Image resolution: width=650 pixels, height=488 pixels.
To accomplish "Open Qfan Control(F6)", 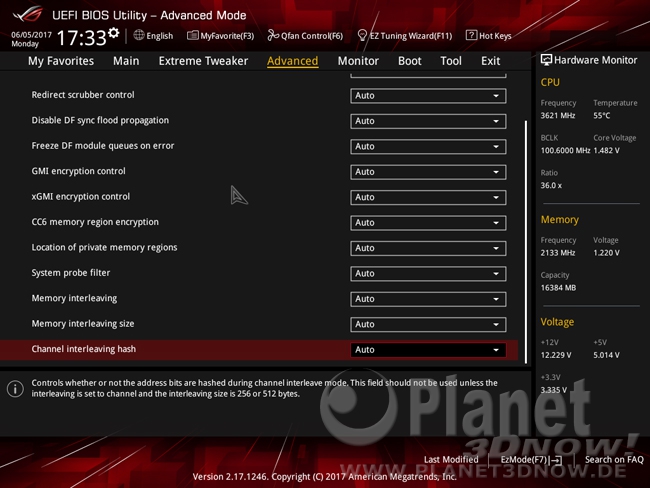I will click(x=305, y=36).
